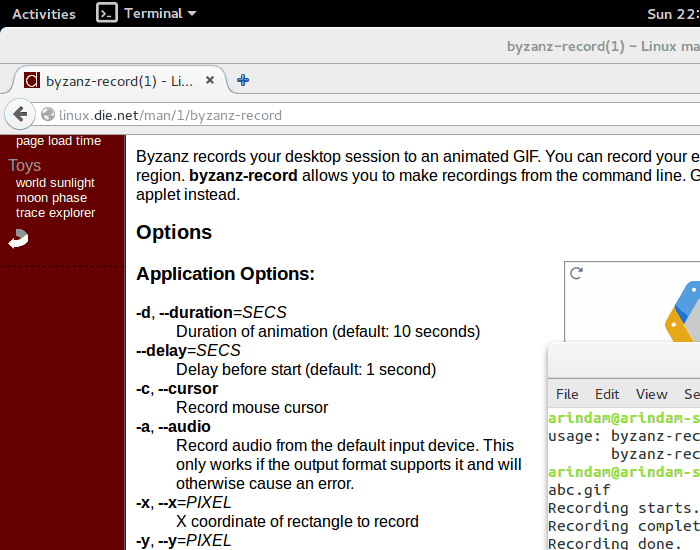Click the --delay=SECS option text
The height and width of the screenshot is (550, 700).
188,350
